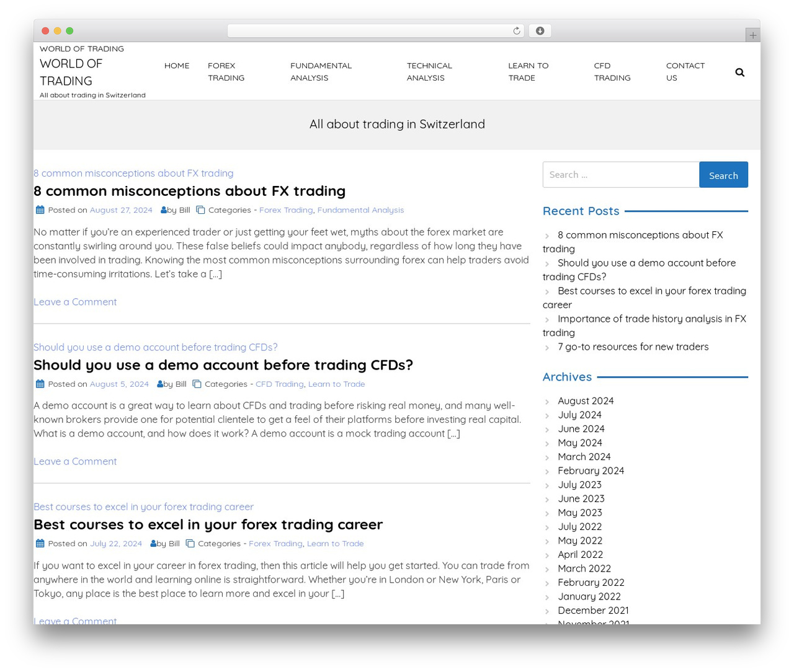The width and height of the screenshot is (794, 672).
Task: Click the August 27, 2024 date link
Action: pyautogui.click(x=121, y=210)
